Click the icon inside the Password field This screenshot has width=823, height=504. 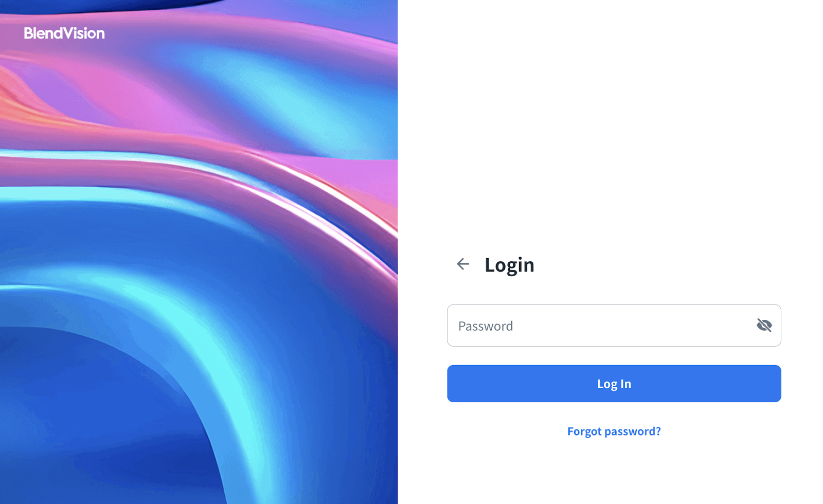pyautogui.click(x=764, y=325)
